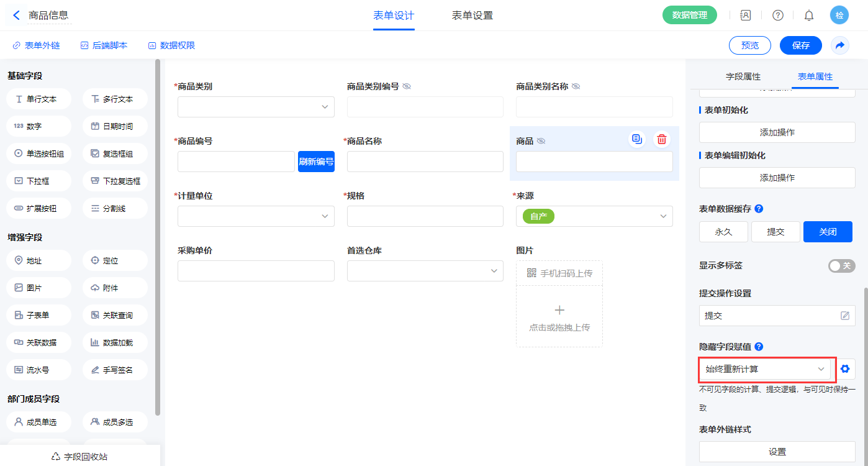Screen dimensions: 868x466
Task: Click the 保存 button
Action: [x=801, y=45]
